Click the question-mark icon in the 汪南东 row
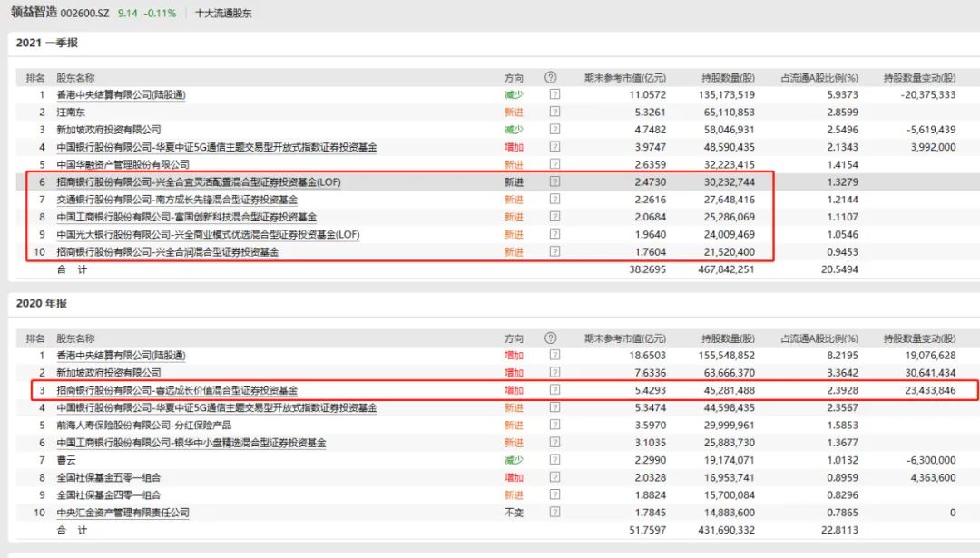 coord(554,112)
